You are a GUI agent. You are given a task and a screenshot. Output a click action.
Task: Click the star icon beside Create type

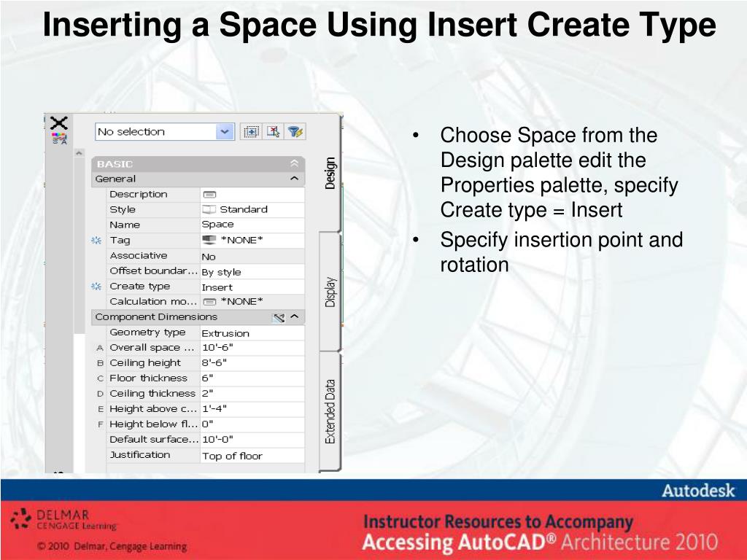click(x=96, y=287)
